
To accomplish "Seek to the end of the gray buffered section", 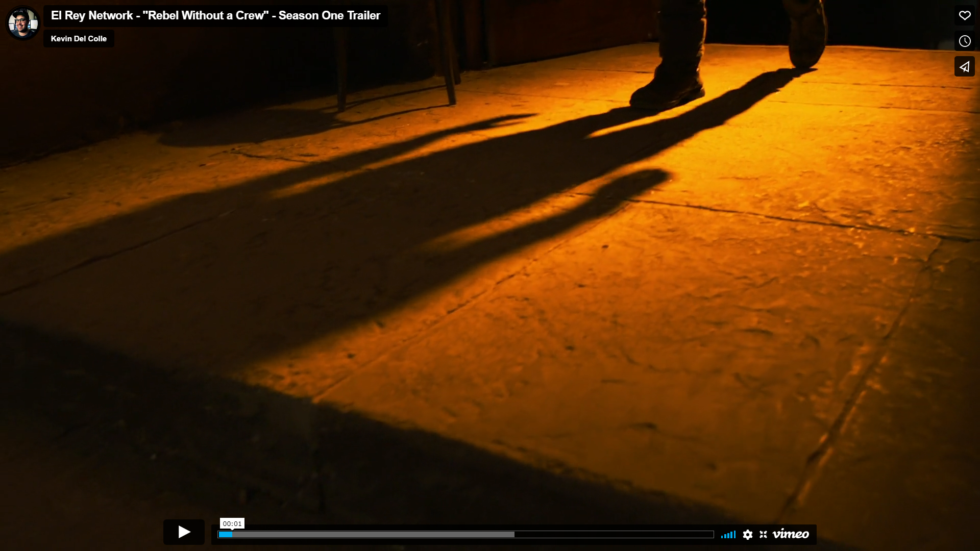I will click(x=512, y=534).
